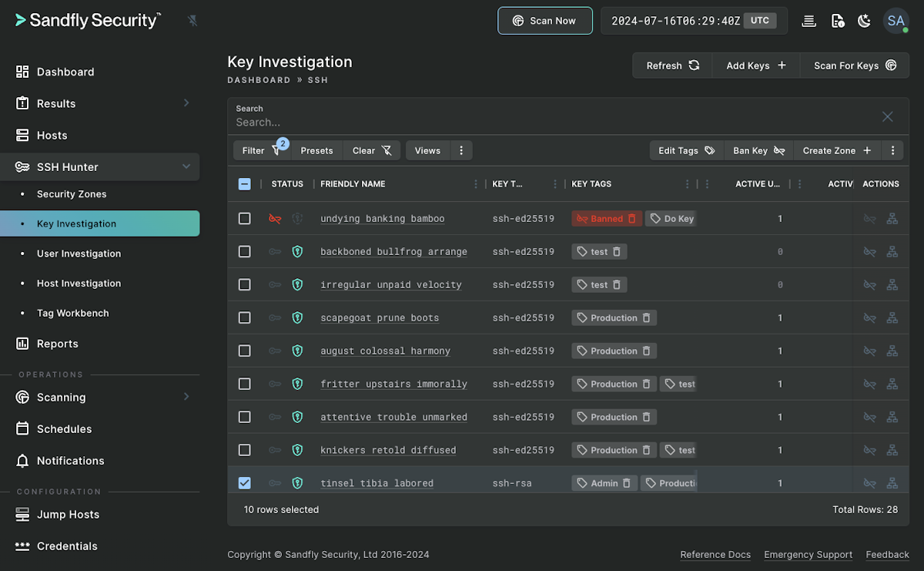Screen dimensions: 924x571
Task: Click the Scan Now button
Action: [544, 21]
